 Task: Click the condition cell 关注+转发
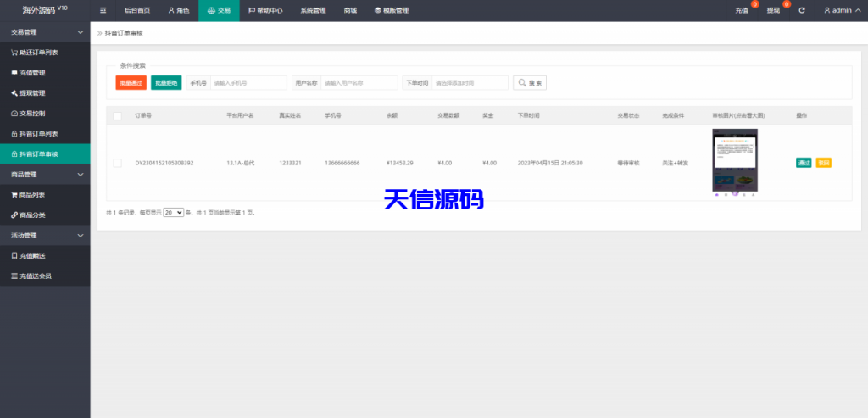point(676,163)
